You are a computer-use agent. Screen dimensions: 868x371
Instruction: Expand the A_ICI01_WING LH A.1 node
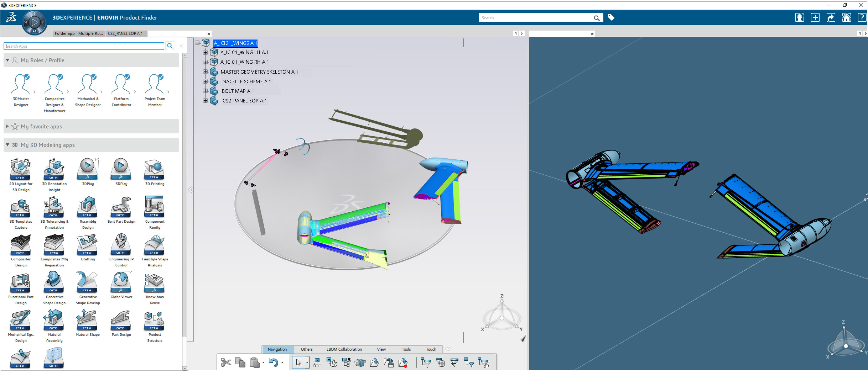pyautogui.click(x=206, y=52)
